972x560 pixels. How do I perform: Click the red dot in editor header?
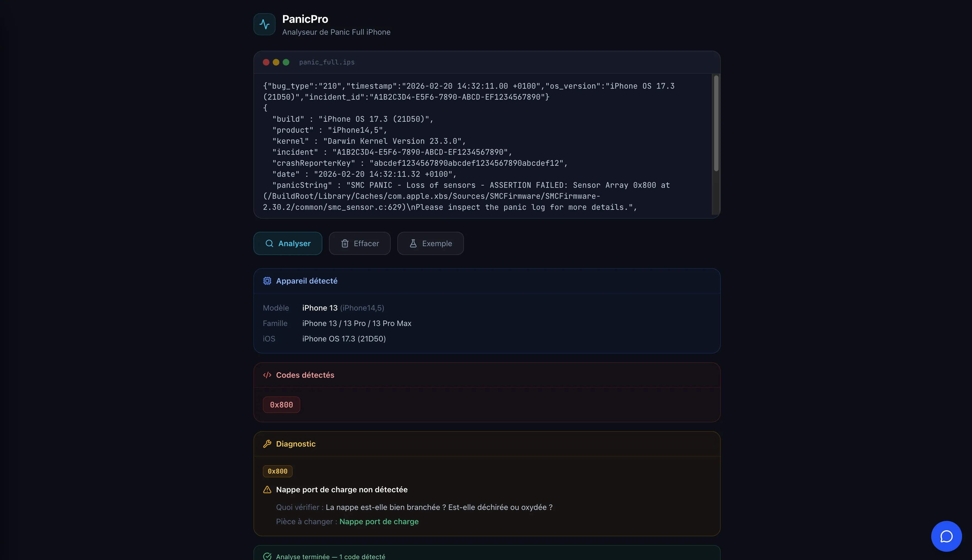(x=266, y=62)
